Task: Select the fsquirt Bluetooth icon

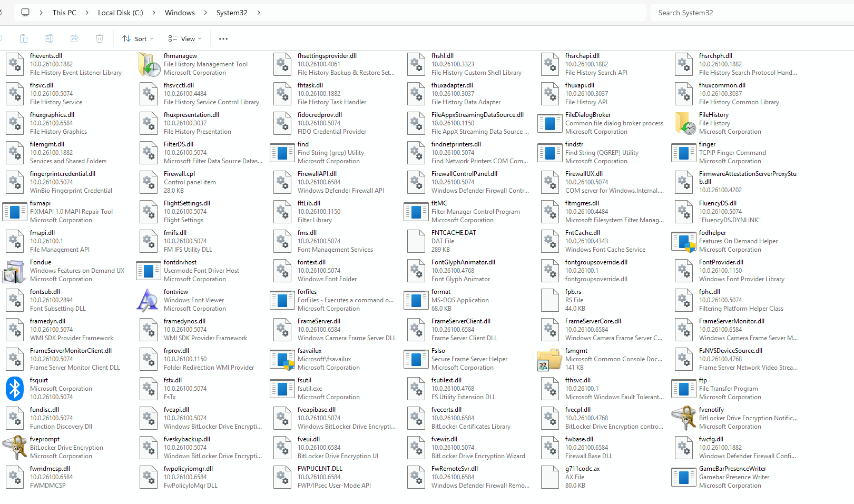Action: click(15, 389)
